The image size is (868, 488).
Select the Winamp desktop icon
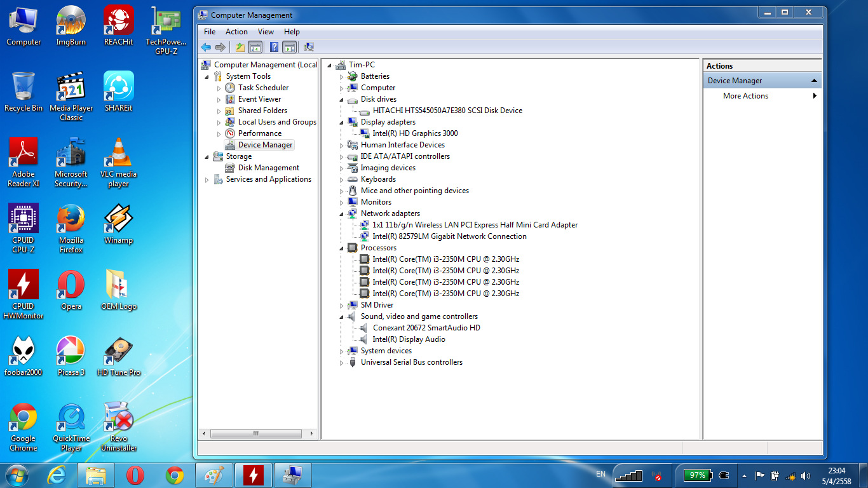click(118, 225)
